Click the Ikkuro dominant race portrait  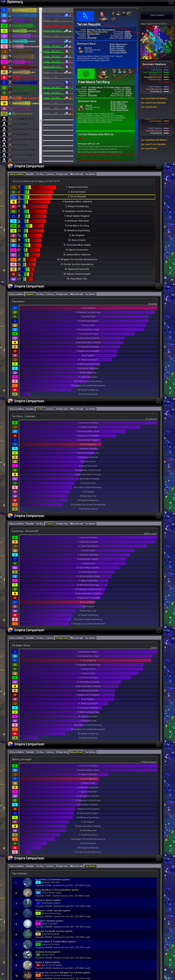click(81, 107)
